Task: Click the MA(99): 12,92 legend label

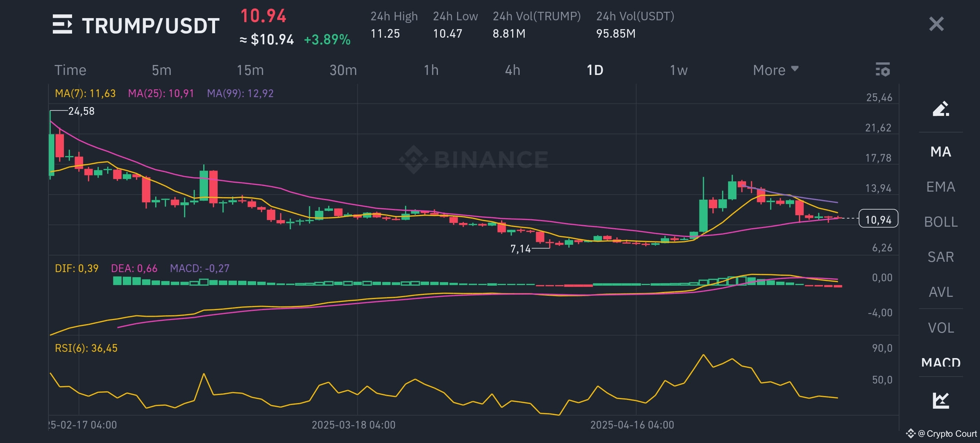Action: (x=240, y=93)
